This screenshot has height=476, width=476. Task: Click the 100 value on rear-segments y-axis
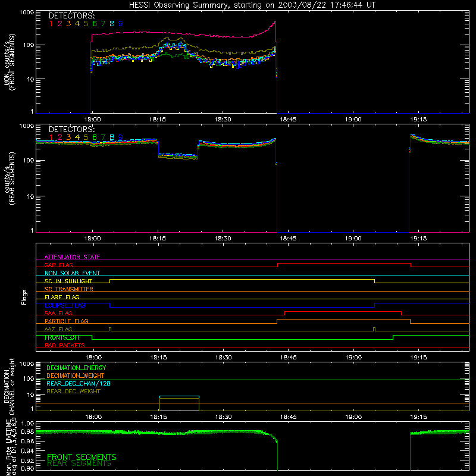pyautogui.click(x=28, y=160)
